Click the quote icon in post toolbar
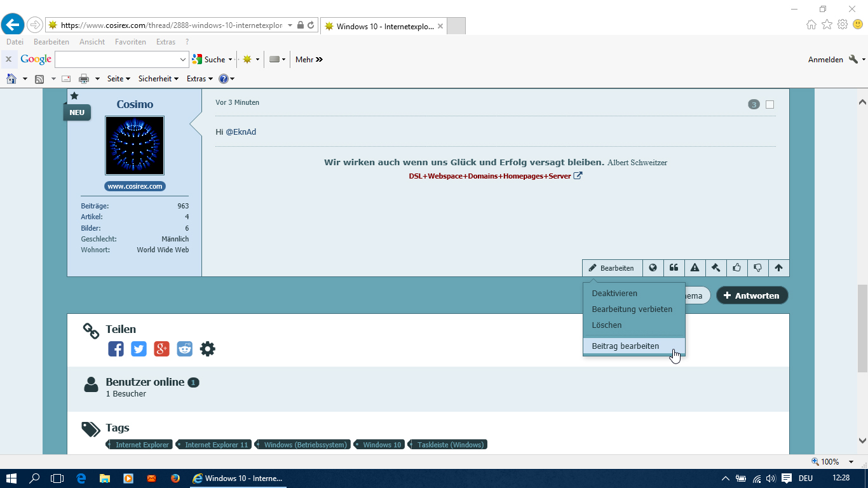 point(674,268)
